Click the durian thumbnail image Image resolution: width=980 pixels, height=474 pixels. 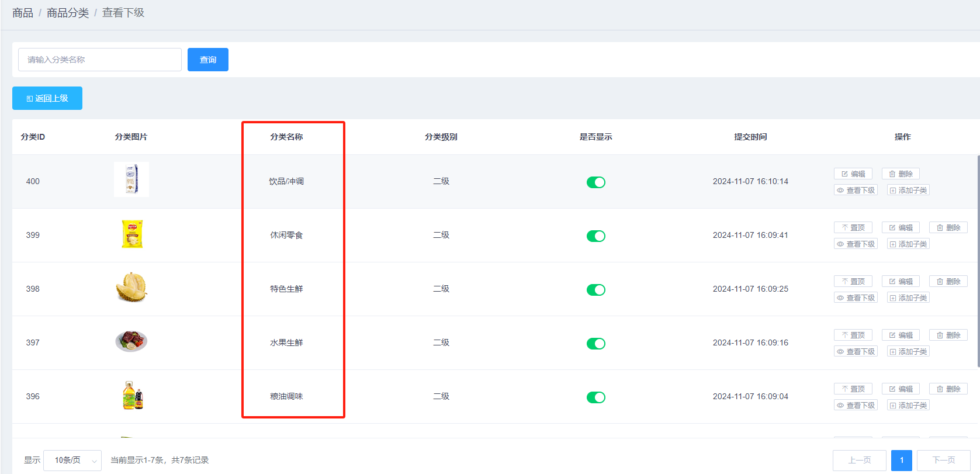131,288
